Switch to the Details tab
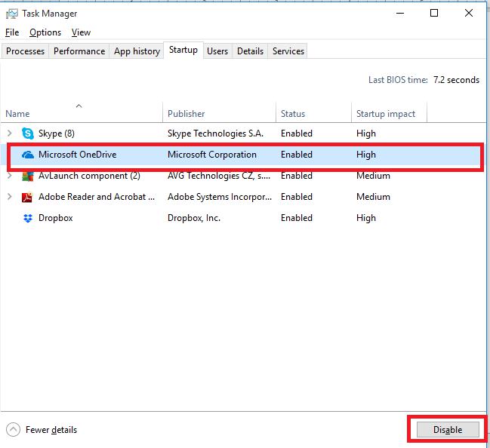Image resolution: width=490 pixels, height=448 pixels. tap(250, 51)
